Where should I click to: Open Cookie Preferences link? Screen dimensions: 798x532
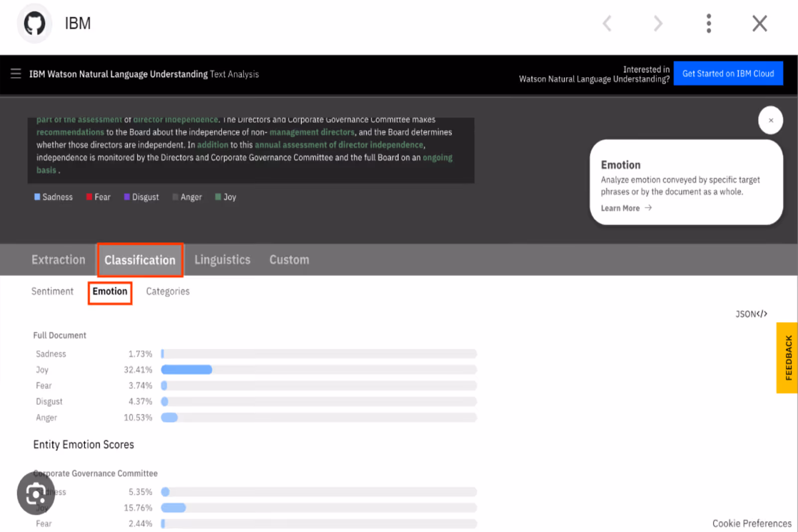coord(752,524)
